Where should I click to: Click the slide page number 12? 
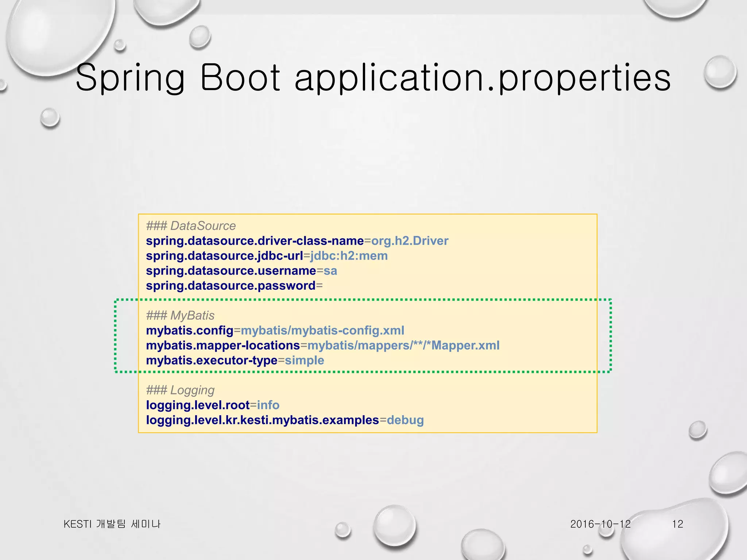(677, 524)
